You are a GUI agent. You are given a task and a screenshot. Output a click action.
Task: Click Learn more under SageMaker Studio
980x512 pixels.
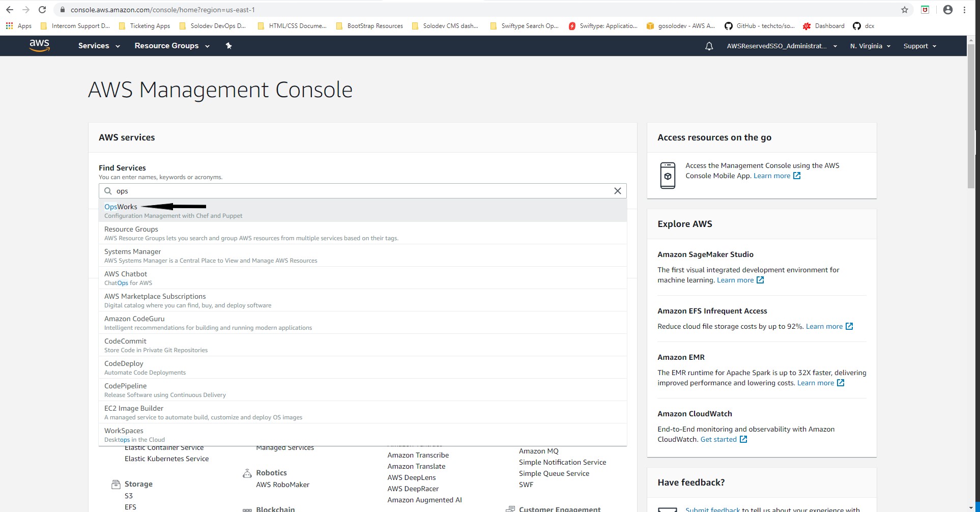735,280
